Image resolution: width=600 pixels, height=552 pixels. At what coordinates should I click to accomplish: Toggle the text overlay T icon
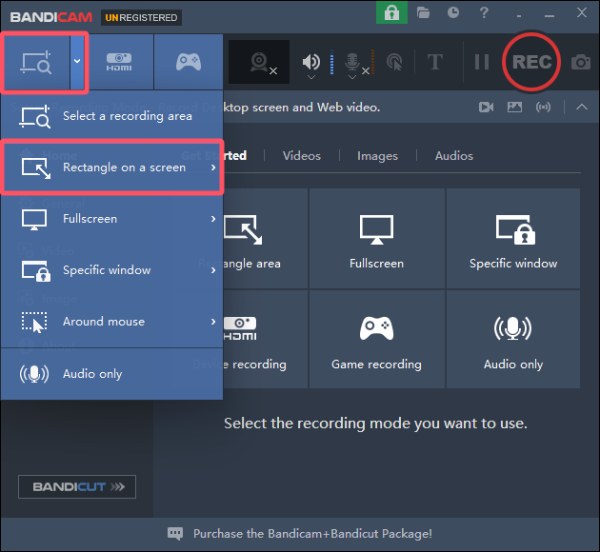[x=435, y=62]
